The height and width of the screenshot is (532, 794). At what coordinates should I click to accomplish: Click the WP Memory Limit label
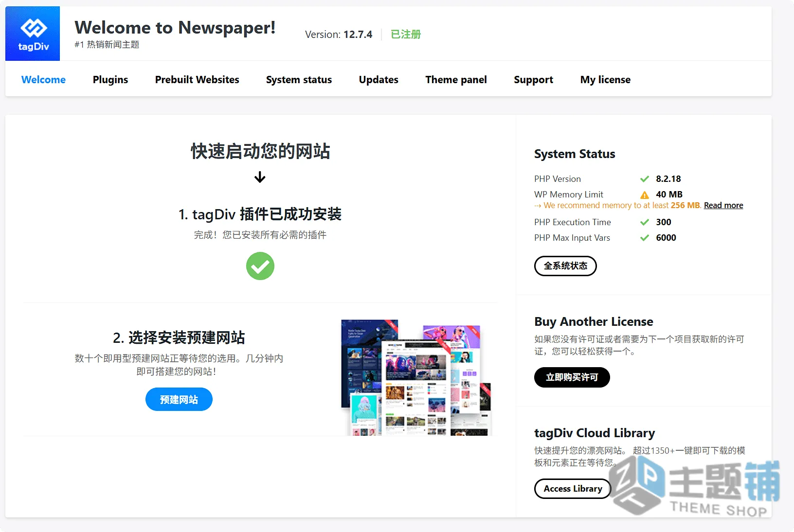tap(569, 195)
